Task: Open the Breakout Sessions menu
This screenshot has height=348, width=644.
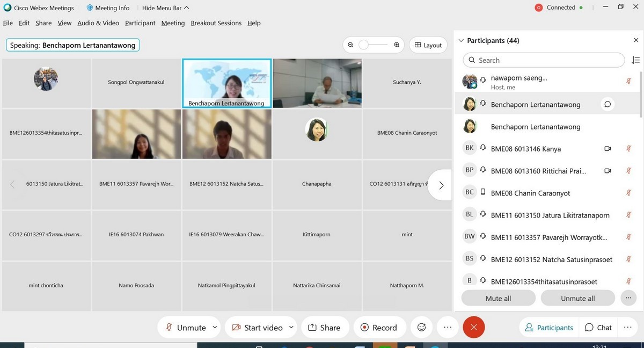Action: pos(216,23)
